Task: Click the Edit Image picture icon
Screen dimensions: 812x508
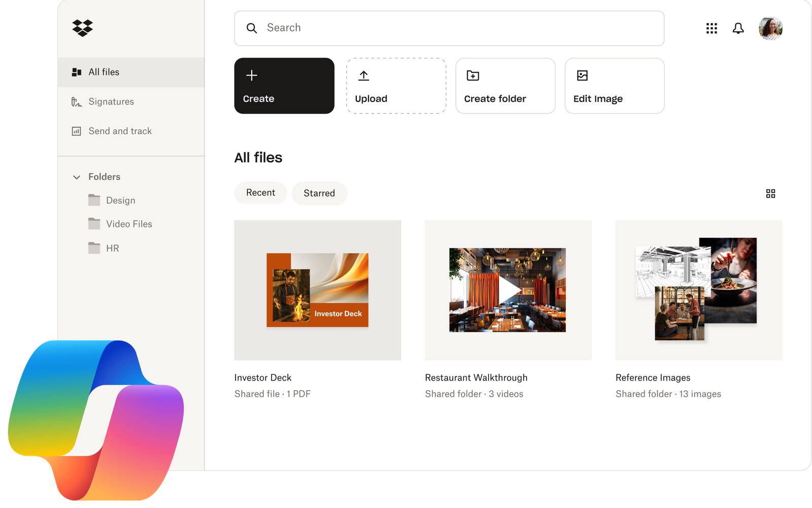Action: pos(582,75)
